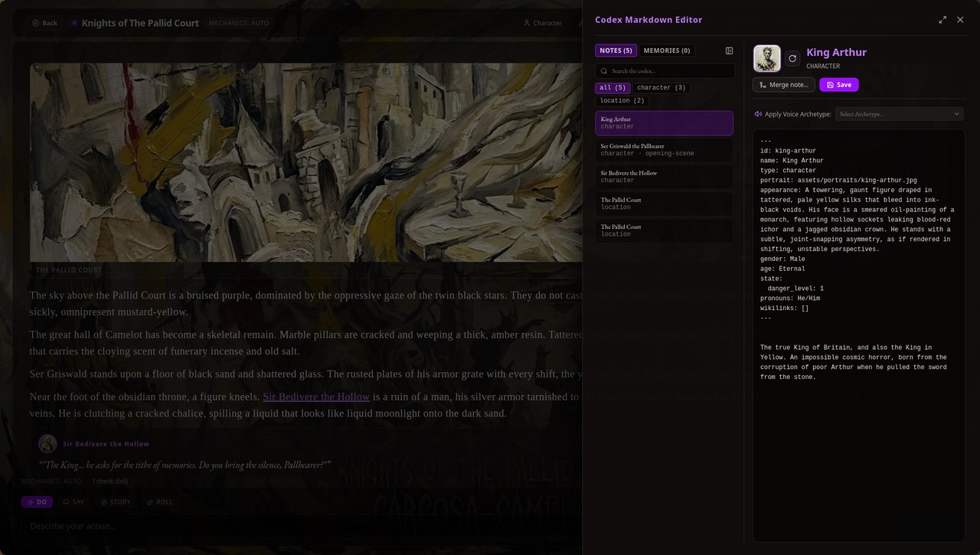Select the ROLL action mode
Viewport: 980px width, 555px height.
pos(159,502)
